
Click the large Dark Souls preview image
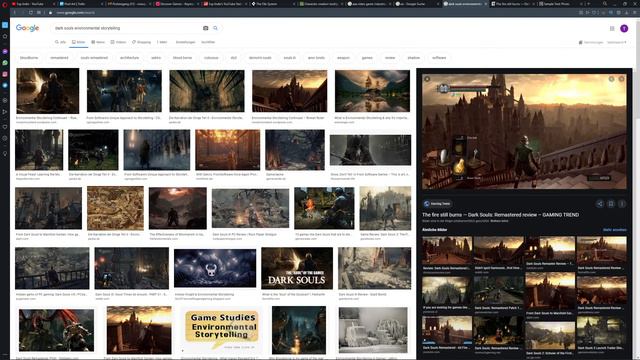[524, 131]
